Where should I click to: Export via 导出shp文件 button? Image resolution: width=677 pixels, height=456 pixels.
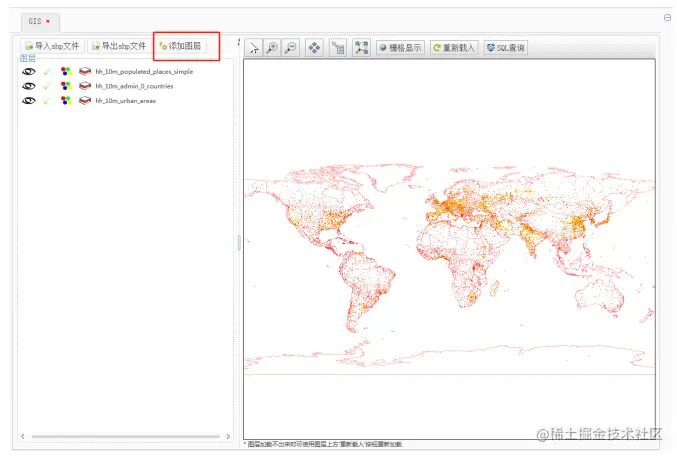point(120,46)
